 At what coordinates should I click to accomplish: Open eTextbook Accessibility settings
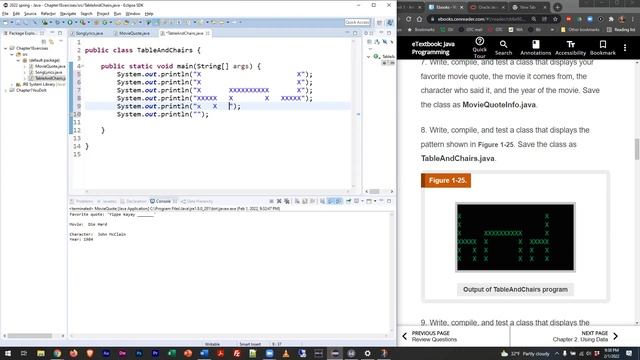[x=571, y=47]
